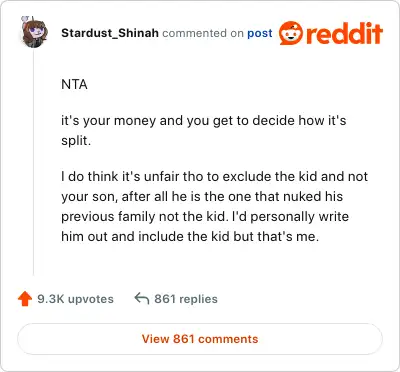Screen dimensions: 400x372
Task: Click the 'commented on' header text
Action: click(203, 33)
